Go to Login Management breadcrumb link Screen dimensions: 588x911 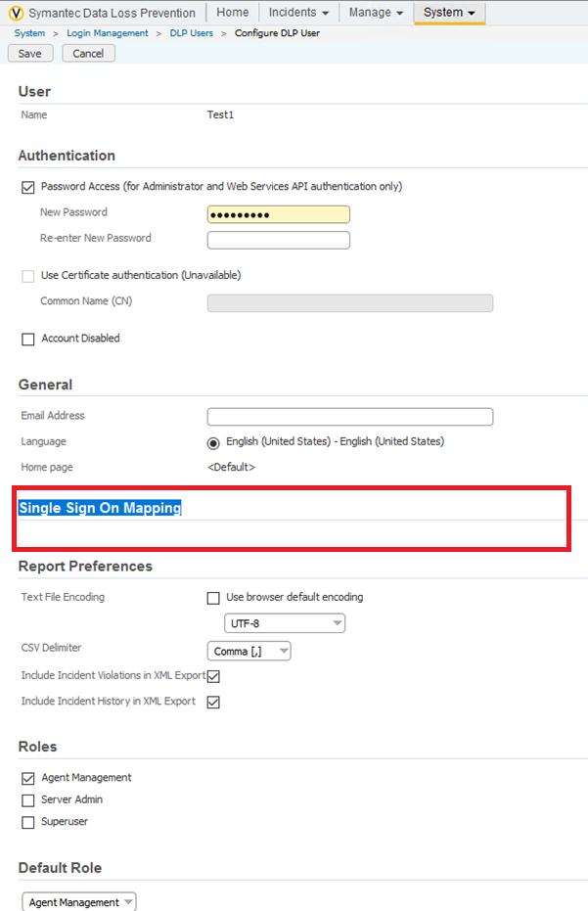[x=108, y=33]
